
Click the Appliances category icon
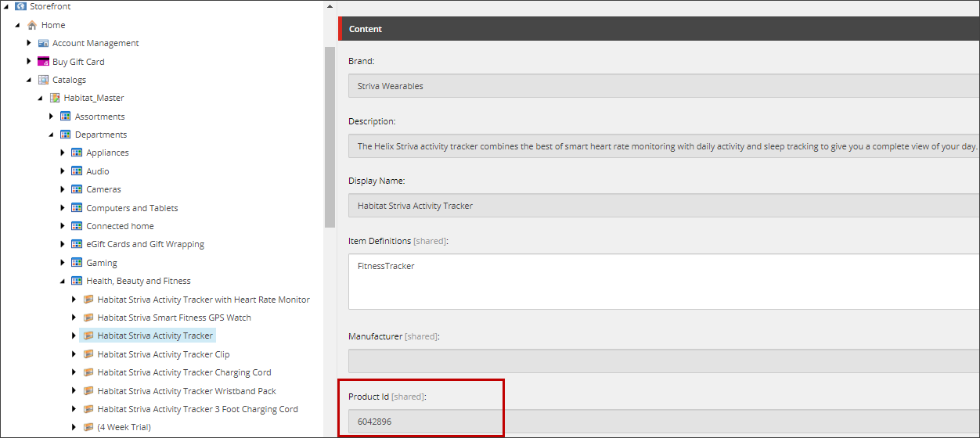[x=77, y=153]
